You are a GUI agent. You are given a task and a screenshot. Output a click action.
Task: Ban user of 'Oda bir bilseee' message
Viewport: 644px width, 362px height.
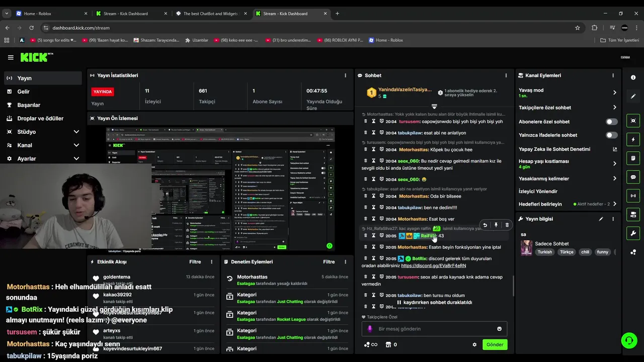point(381,196)
